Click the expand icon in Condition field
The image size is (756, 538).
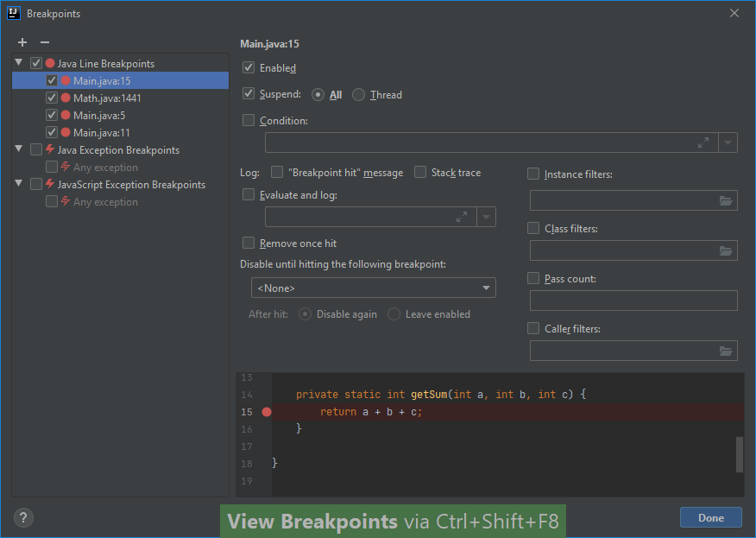[703, 142]
